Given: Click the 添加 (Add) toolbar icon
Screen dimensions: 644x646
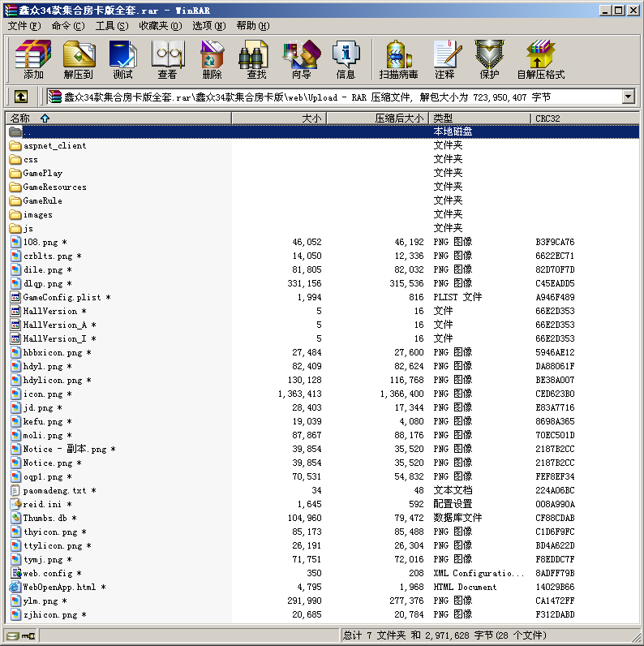Looking at the screenshot, I should pos(33,60).
